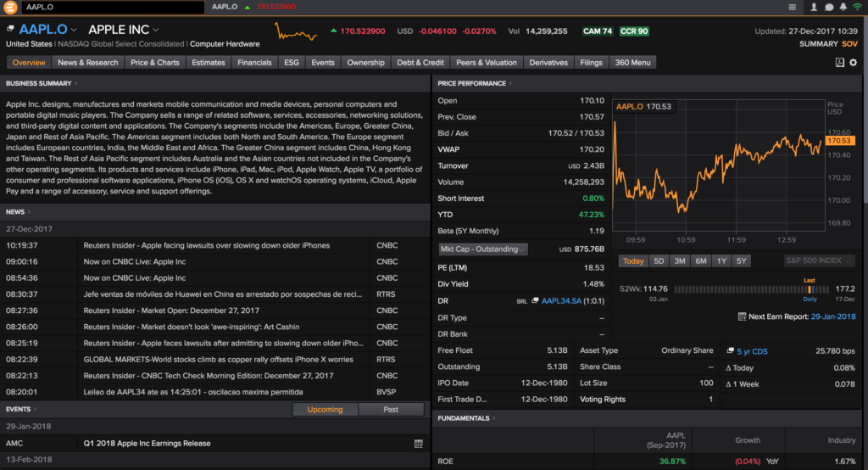Open the notifications bell icon
868x470 pixels.
843,7
